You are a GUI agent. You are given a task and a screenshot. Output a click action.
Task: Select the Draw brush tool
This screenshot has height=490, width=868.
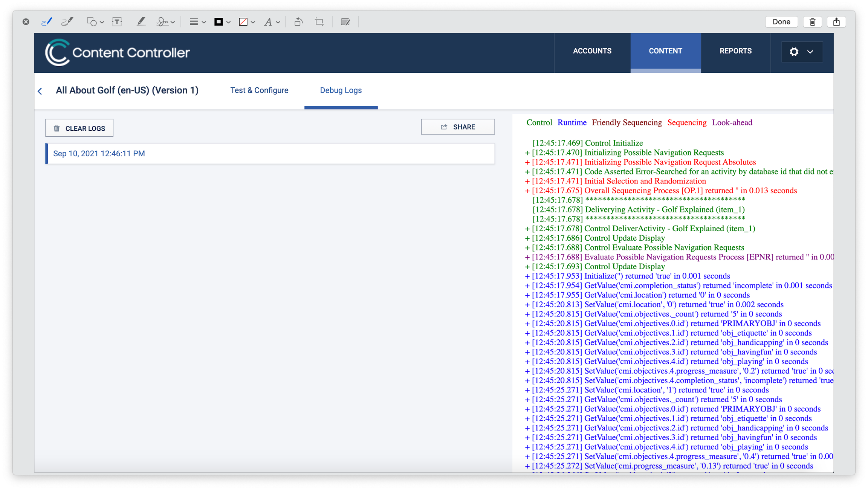click(67, 22)
